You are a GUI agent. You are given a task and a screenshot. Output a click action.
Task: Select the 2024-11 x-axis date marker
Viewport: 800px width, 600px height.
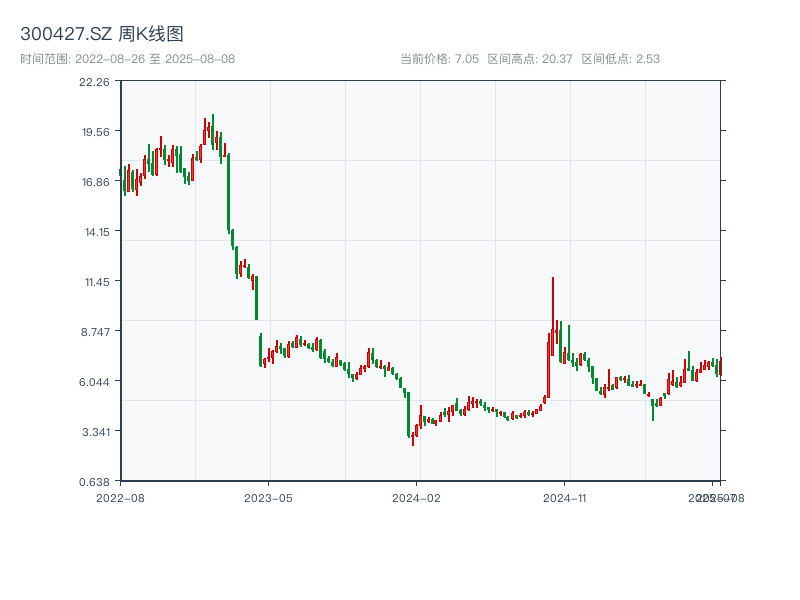(x=565, y=497)
